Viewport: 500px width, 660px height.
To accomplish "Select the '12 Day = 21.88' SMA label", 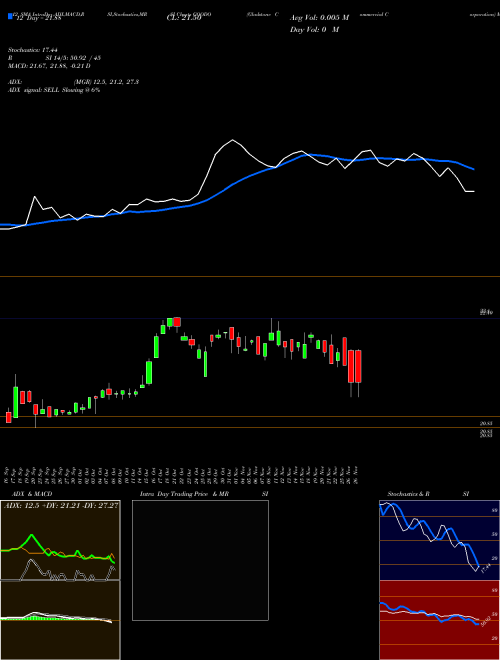I will click(x=37, y=18).
